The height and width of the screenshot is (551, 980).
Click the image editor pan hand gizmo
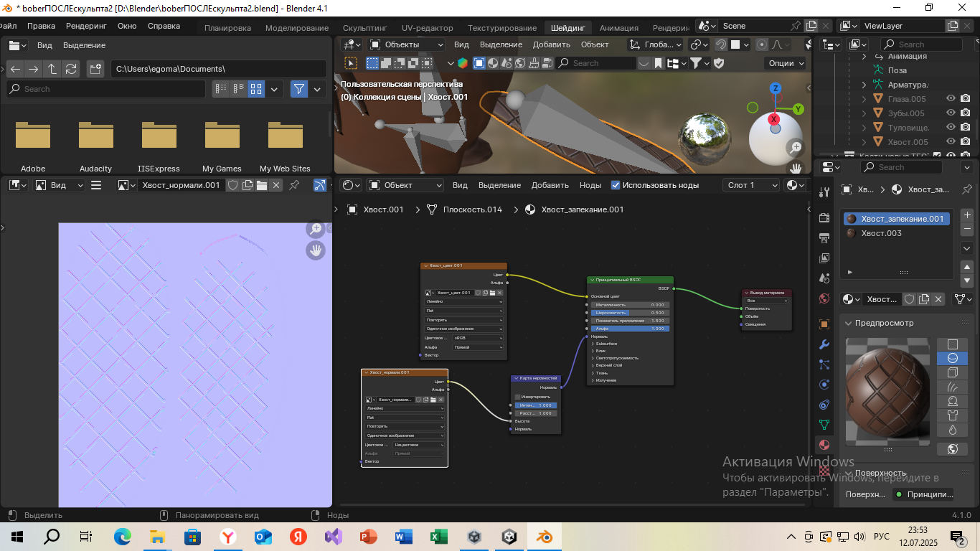[x=316, y=250]
